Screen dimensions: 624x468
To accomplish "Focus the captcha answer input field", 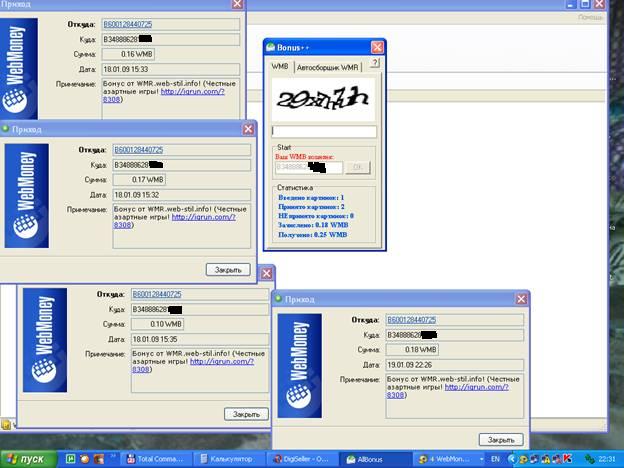I will [324, 131].
